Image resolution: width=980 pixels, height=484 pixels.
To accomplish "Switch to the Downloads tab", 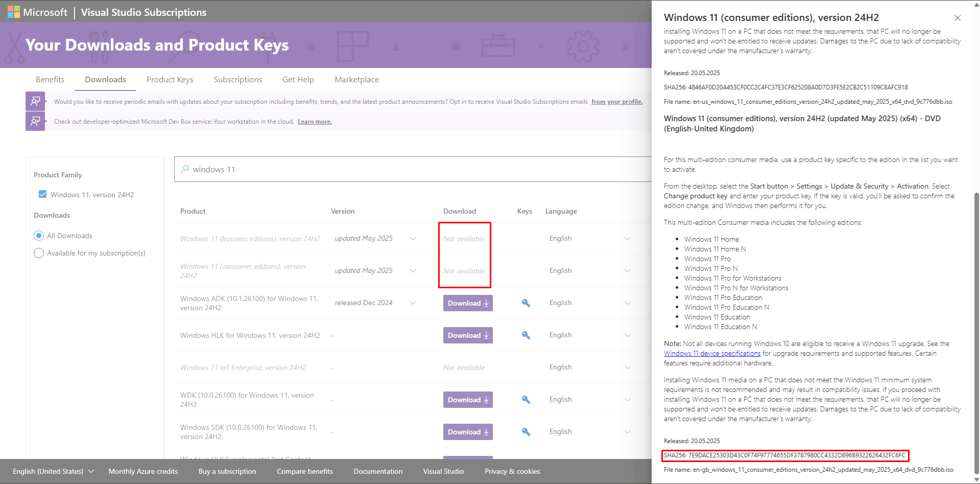I will (x=105, y=80).
